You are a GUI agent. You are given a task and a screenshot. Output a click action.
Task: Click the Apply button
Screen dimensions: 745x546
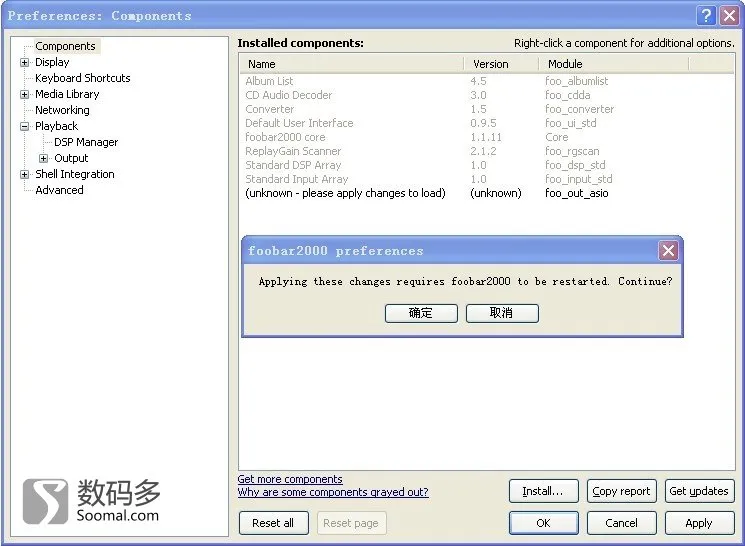pos(699,523)
